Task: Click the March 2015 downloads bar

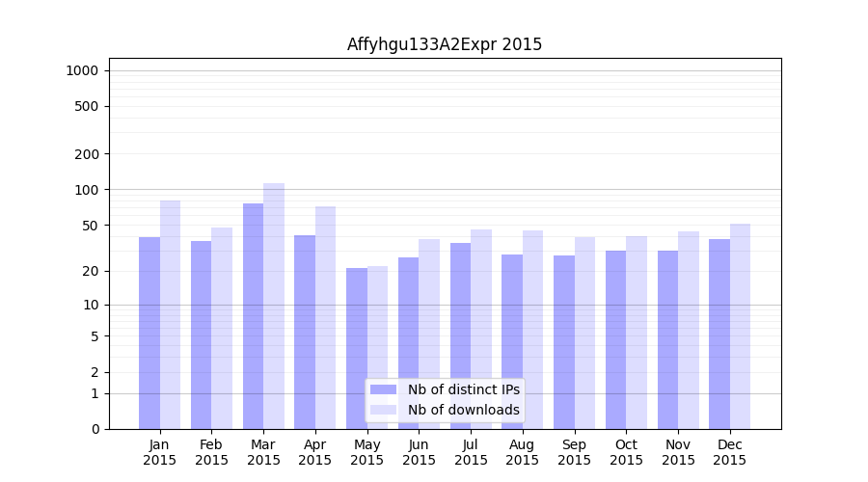Action: point(274,306)
